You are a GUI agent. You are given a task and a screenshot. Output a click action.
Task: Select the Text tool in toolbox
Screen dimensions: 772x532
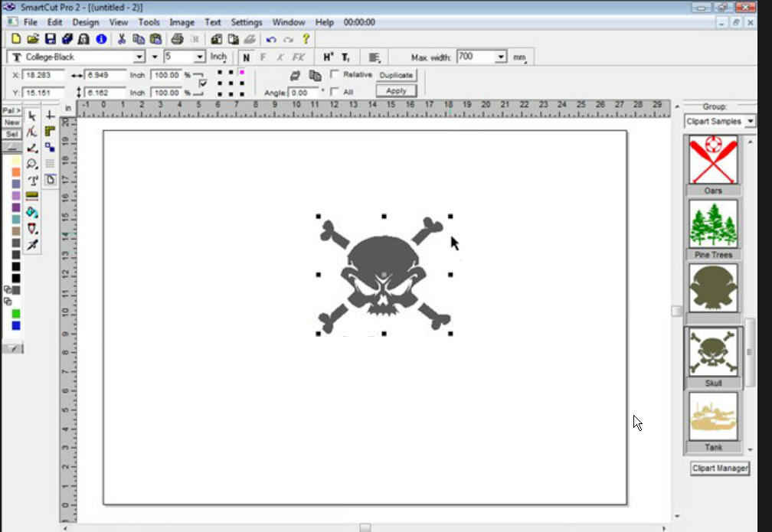pos(32,181)
